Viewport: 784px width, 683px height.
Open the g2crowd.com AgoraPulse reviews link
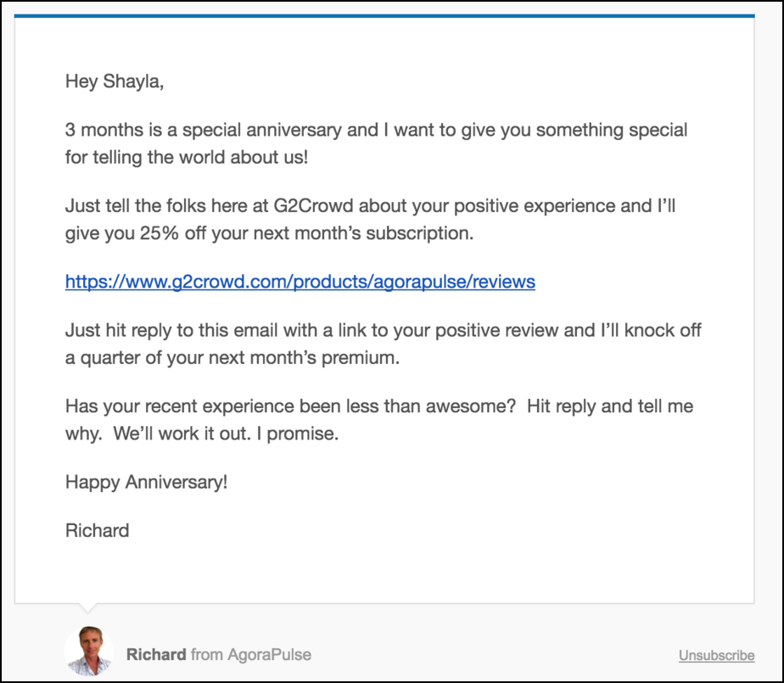click(x=300, y=282)
